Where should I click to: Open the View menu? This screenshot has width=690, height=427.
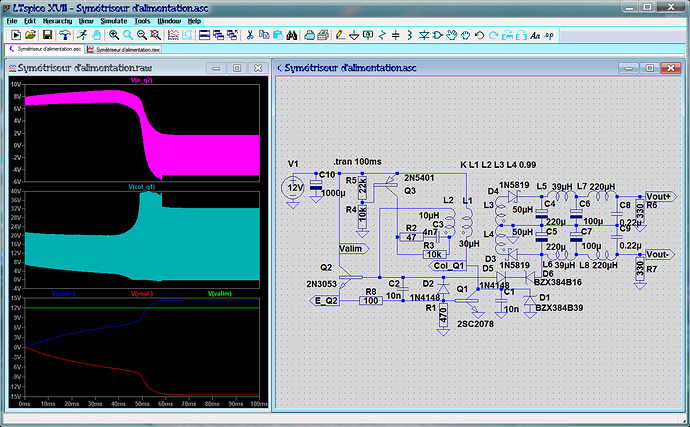[86, 21]
